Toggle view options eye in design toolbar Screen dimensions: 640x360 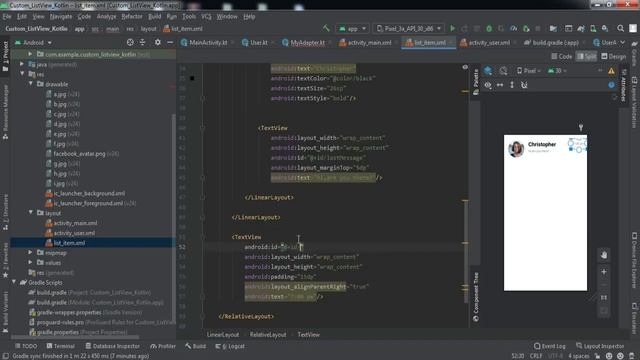(x=488, y=85)
